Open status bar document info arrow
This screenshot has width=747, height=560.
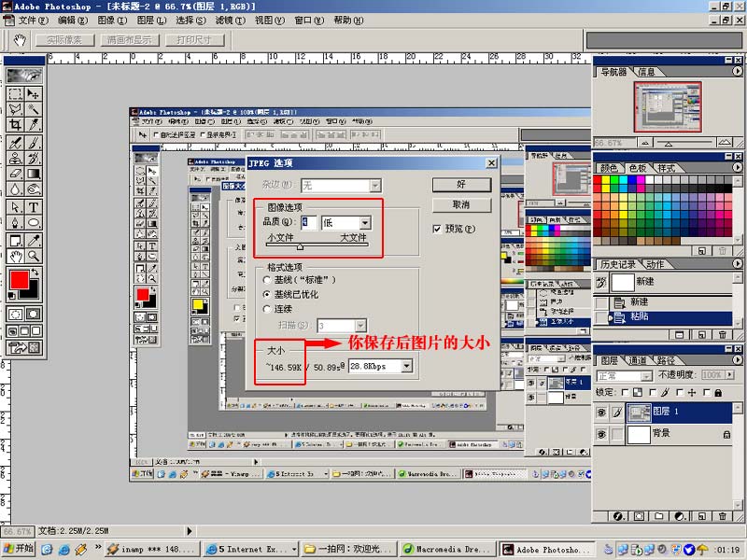190,531
